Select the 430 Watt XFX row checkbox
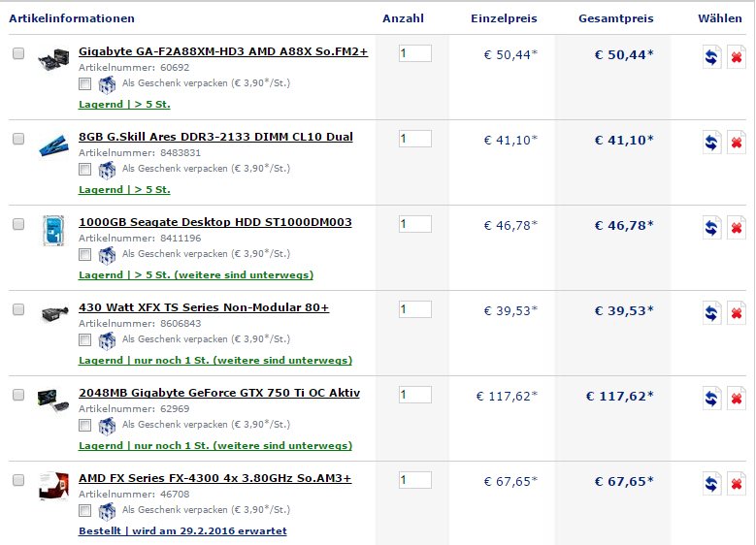Screen dimensions: 756x545 click(18, 309)
